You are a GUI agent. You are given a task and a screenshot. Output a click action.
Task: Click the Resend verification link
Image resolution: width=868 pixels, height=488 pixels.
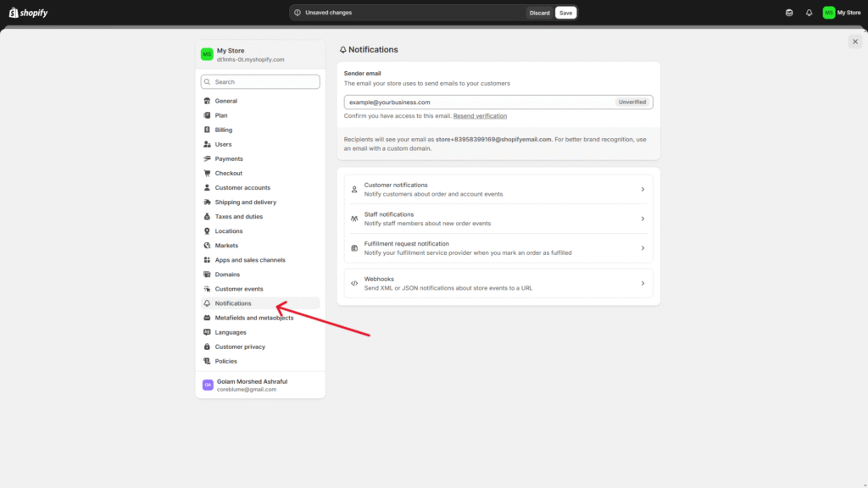pos(480,116)
